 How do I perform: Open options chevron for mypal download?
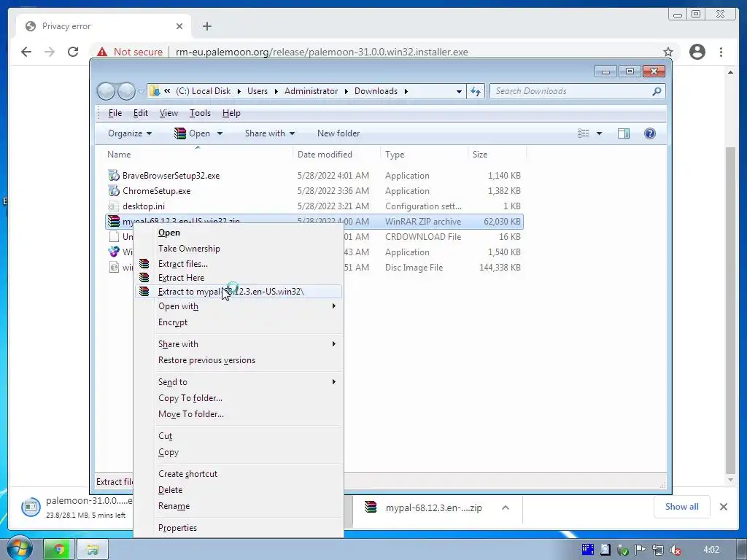coord(506,507)
